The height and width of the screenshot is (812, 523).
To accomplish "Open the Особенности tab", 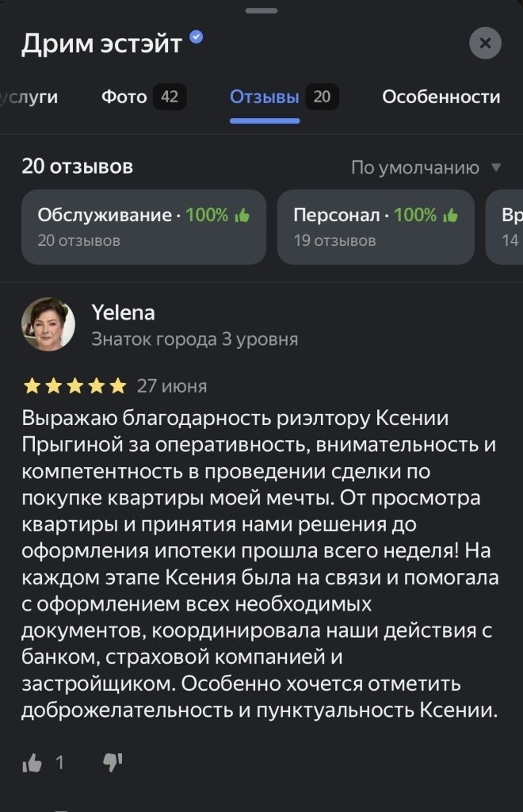I will [441, 96].
